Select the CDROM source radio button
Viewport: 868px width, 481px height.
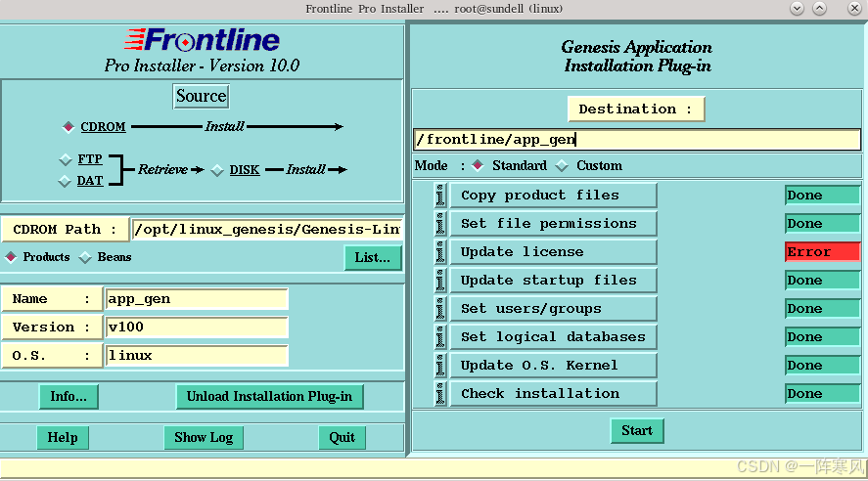pyautogui.click(x=69, y=127)
